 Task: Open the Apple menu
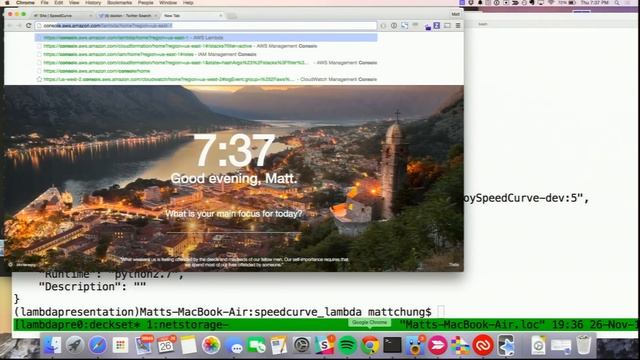click(7, 2)
